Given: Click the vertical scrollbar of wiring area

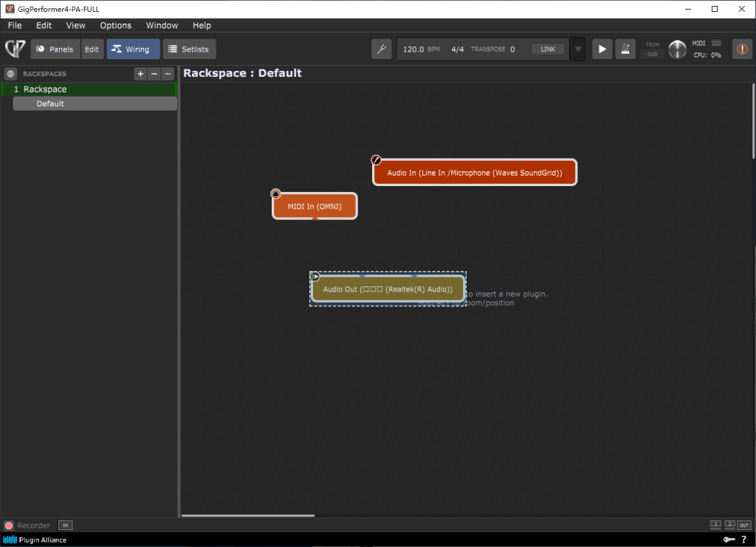Looking at the screenshot, I should click(x=753, y=121).
